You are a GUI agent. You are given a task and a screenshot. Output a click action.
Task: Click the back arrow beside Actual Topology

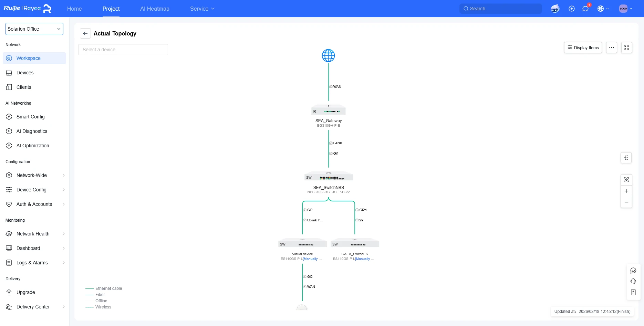(x=85, y=33)
